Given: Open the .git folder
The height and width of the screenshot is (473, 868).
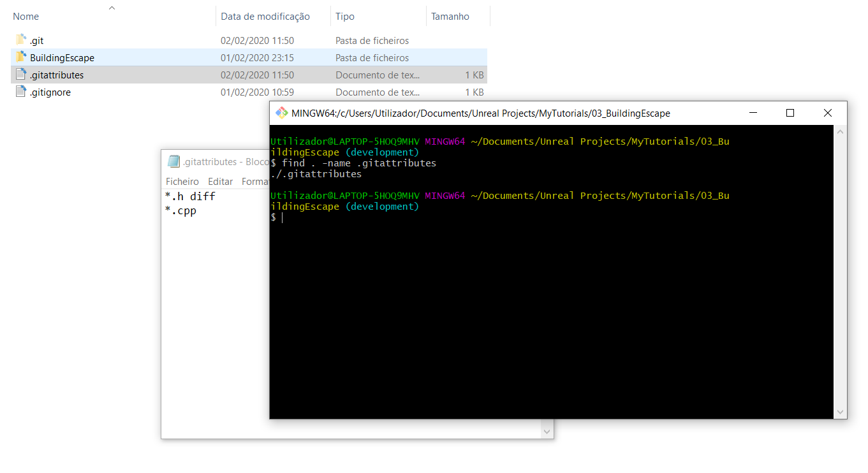Looking at the screenshot, I should coord(36,40).
